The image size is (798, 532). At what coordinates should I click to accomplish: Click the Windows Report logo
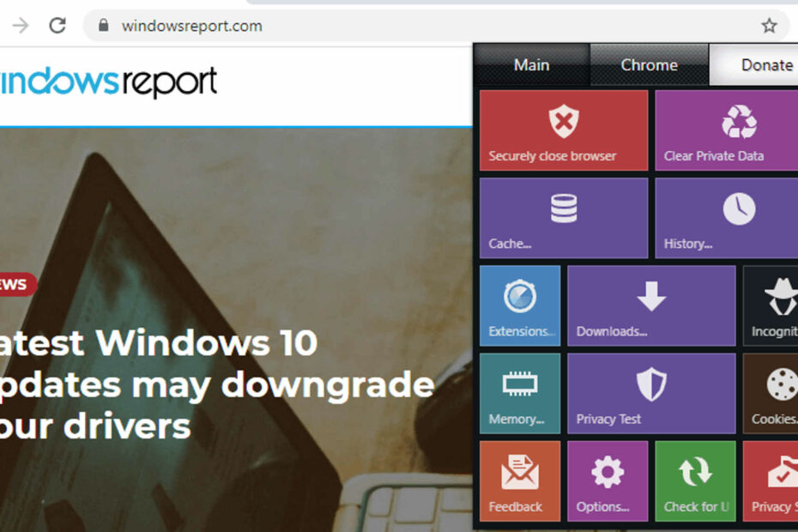click(108, 82)
